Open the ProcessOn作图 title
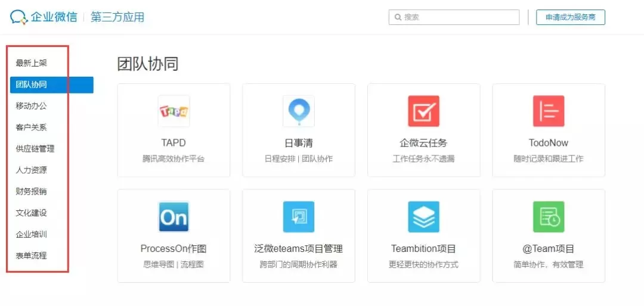Image resolution: width=644 pixels, height=306 pixels. click(x=174, y=249)
